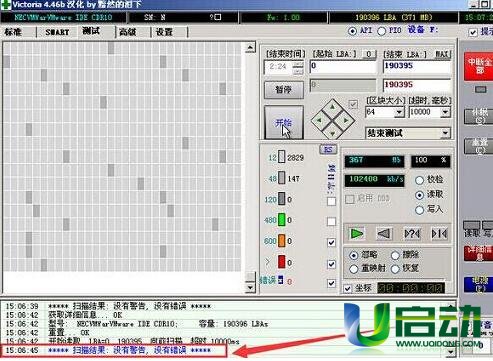Expand the timeout 10000 dropdown
The image size is (493, 361).
coord(445,112)
